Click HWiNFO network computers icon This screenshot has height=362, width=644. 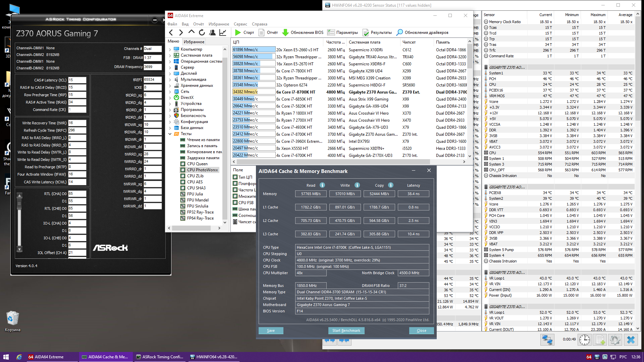[547, 340]
